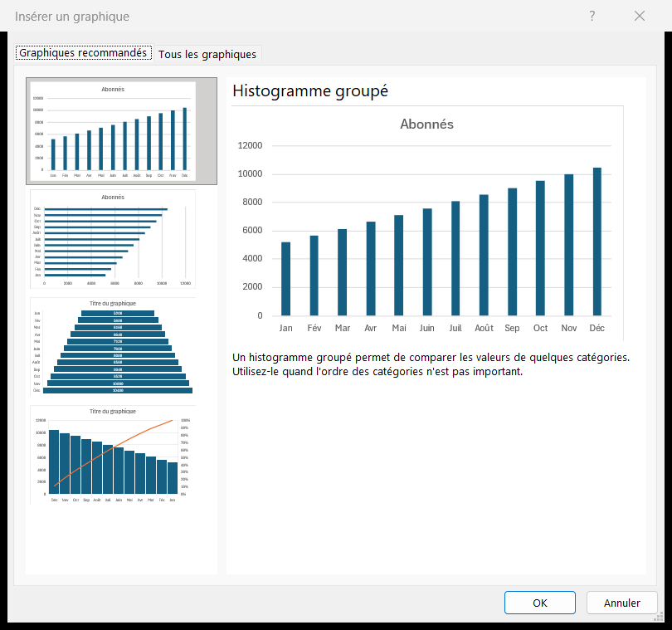Choose the horizontal bar chart thumbnail
This screenshot has width=672, height=630.
click(113, 239)
